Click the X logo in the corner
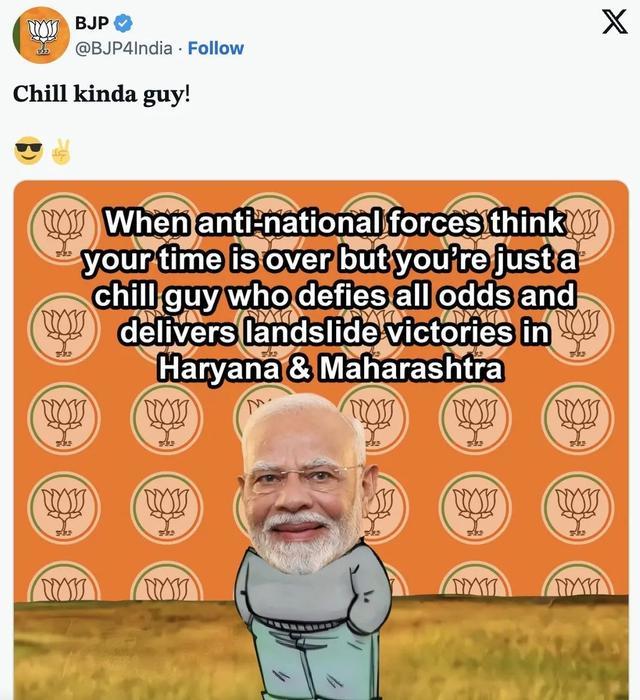 tap(615, 22)
